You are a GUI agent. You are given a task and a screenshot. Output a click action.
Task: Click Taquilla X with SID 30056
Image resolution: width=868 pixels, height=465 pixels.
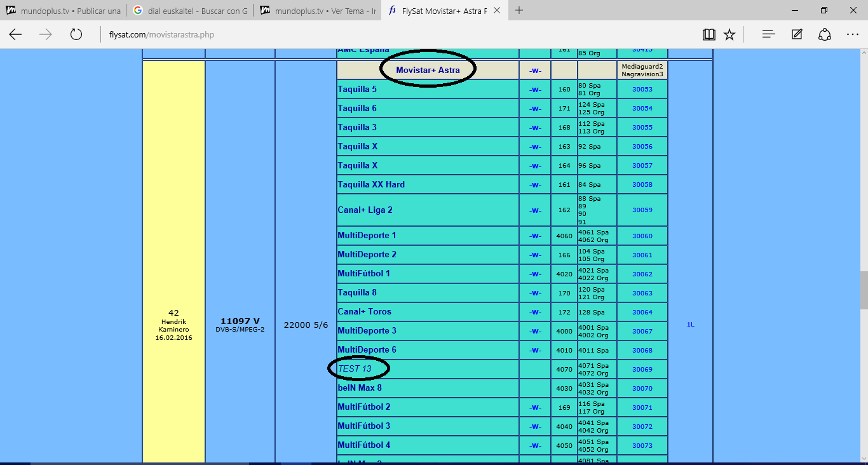tap(358, 146)
